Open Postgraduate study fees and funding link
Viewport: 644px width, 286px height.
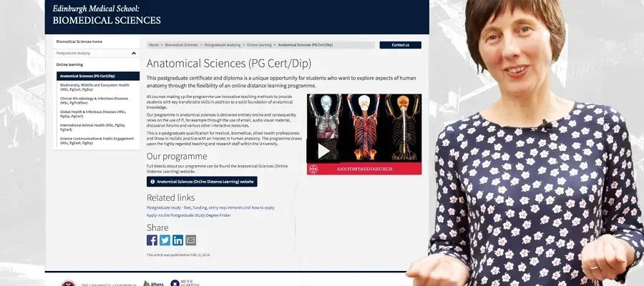coord(210,207)
